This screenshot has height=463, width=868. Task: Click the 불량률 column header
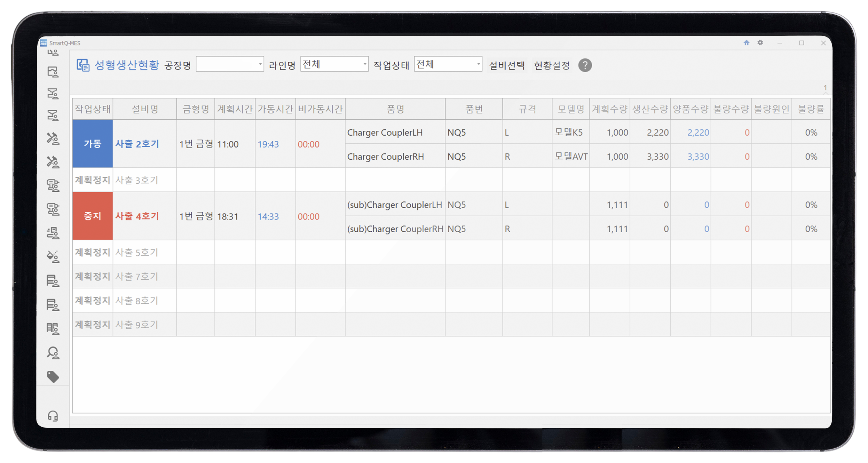[x=811, y=109]
